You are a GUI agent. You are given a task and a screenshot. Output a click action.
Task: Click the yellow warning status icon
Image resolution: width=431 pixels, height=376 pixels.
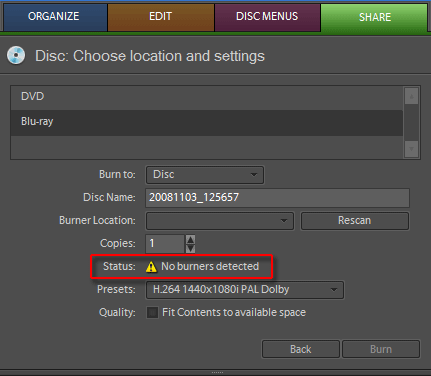coord(151,267)
